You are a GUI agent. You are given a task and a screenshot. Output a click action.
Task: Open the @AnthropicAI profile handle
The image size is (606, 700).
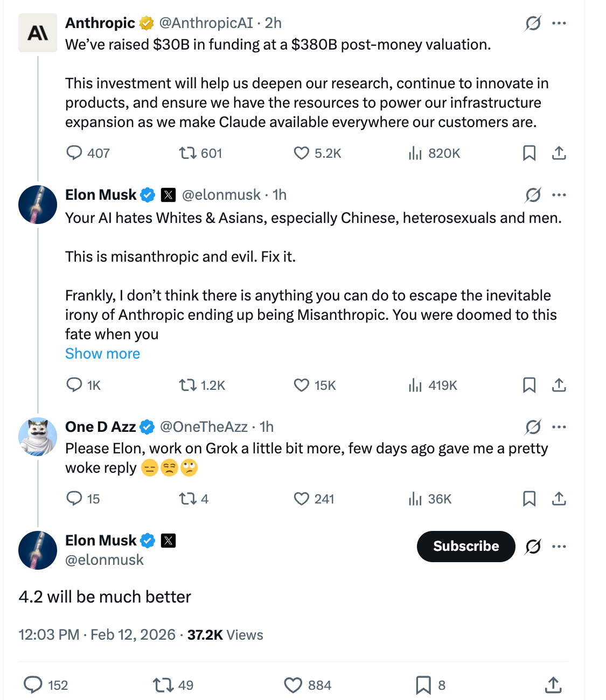point(206,23)
